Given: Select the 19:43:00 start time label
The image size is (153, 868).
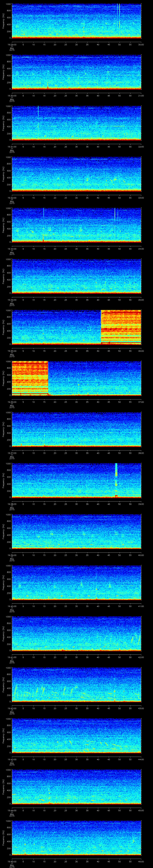Looking at the screenshot, I should (12, 759).
